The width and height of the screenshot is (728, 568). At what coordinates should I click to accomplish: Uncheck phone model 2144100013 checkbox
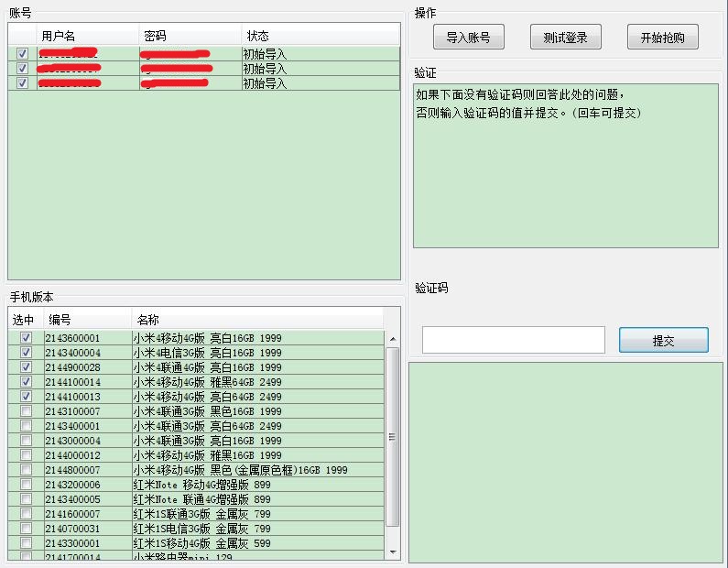(x=26, y=396)
